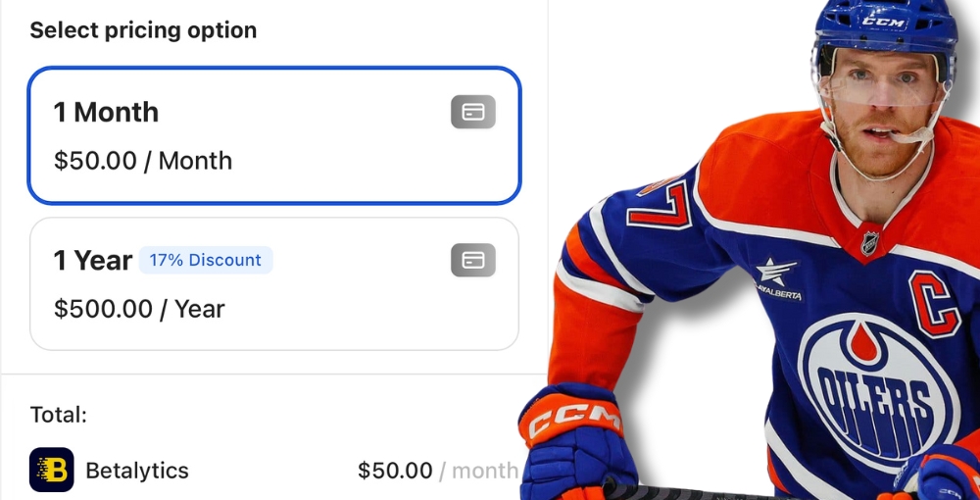Select the 1 Month pricing option
Viewport: 980px width, 500px height.
273,135
